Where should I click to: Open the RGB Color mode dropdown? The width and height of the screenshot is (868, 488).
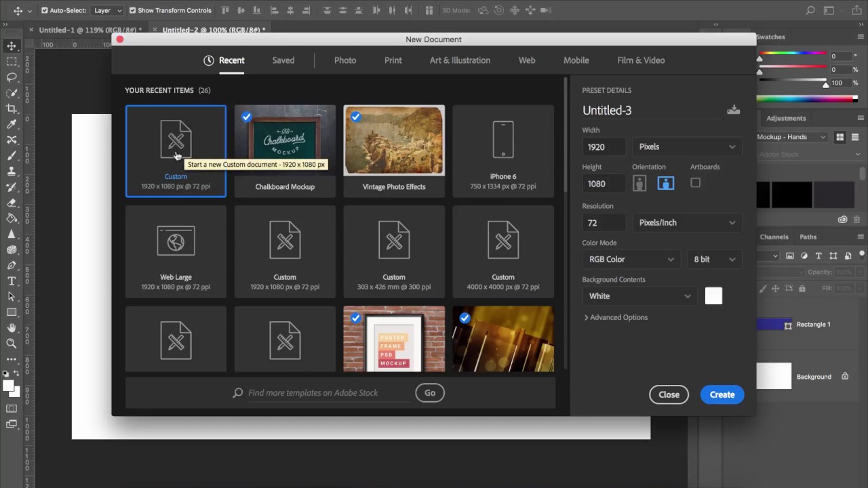tap(631, 259)
